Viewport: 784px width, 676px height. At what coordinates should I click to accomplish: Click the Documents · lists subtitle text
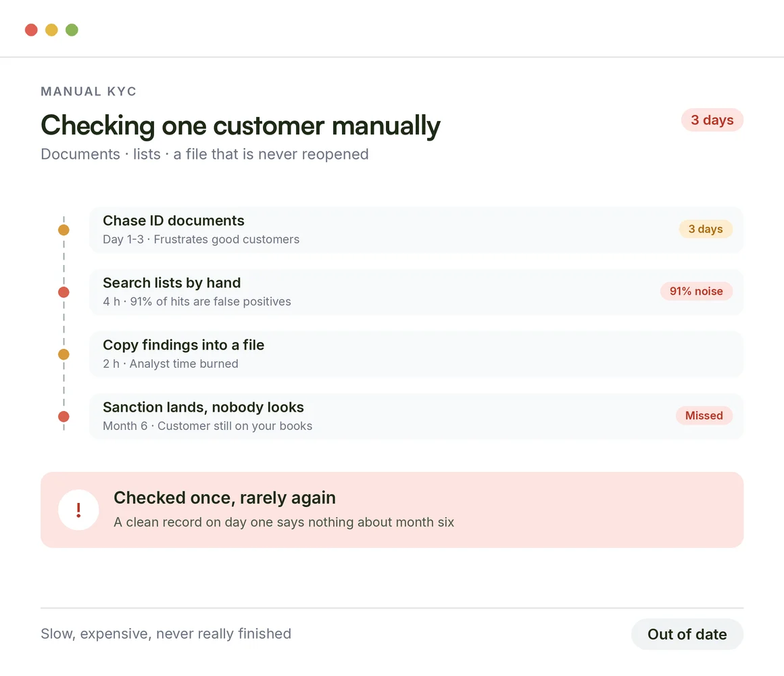click(x=205, y=154)
